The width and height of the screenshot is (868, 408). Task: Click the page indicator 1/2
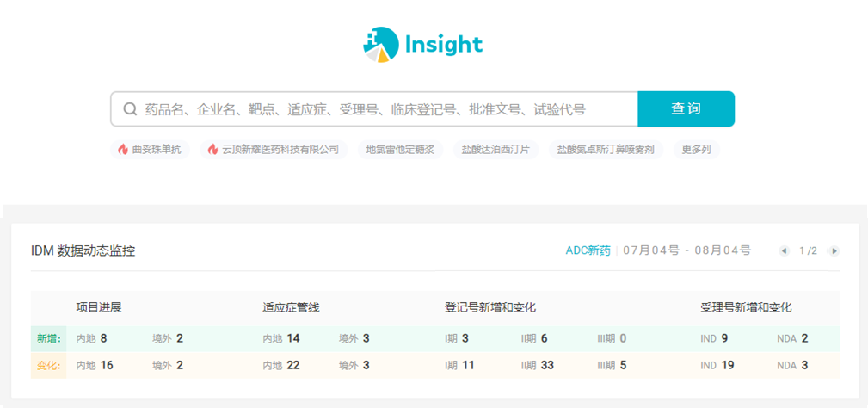(x=809, y=250)
